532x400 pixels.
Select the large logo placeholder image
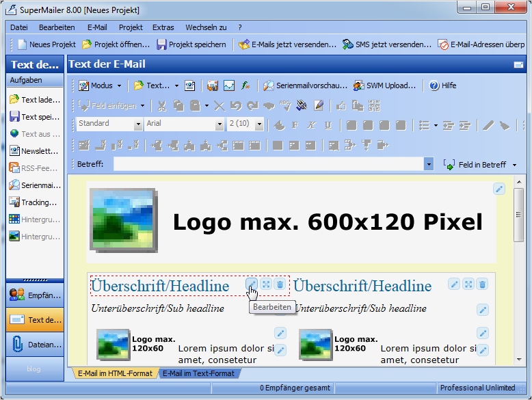point(124,221)
